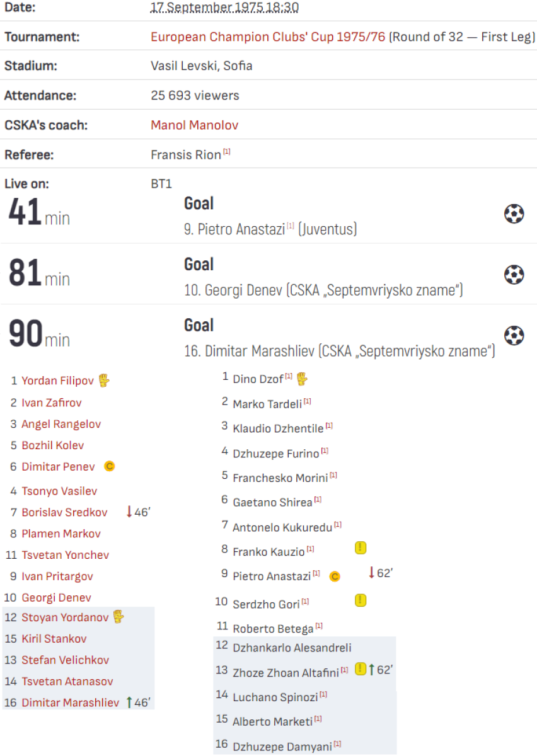537x756 pixels.
Task: Click the goalkeeper glove icon beside Yordan Filipov
Action: pyautogui.click(x=104, y=380)
